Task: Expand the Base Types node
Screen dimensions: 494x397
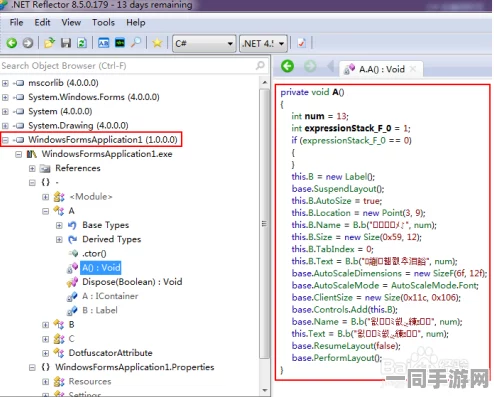Action: (x=59, y=225)
